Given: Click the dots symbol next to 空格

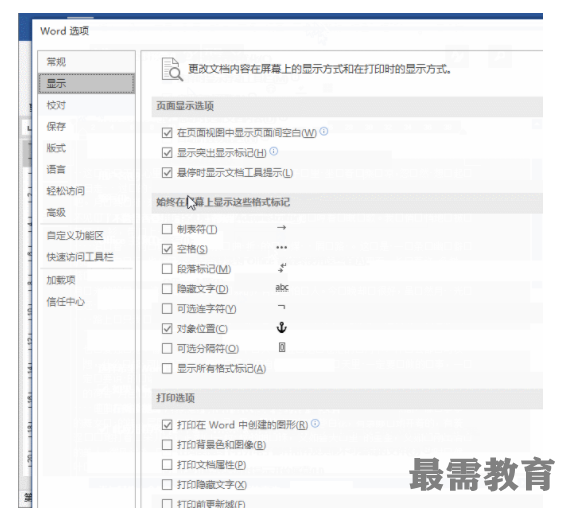Looking at the screenshot, I should 282,248.
